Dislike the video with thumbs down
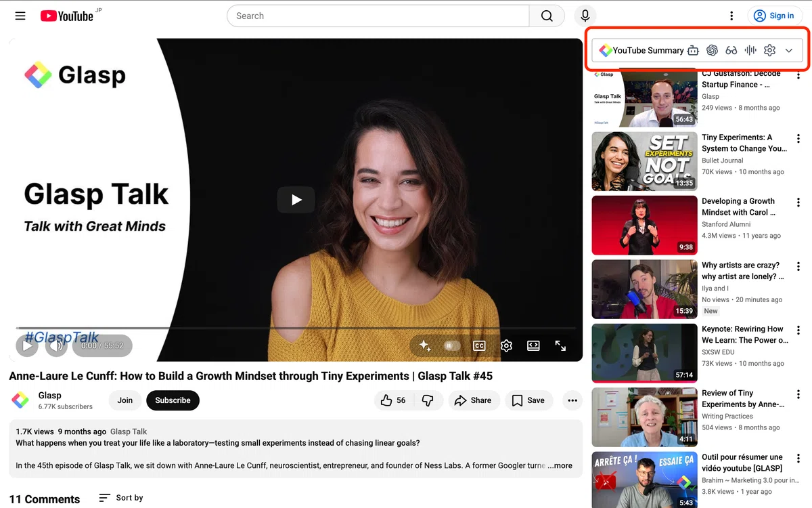This screenshot has width=812, height=508. (428, 400)
